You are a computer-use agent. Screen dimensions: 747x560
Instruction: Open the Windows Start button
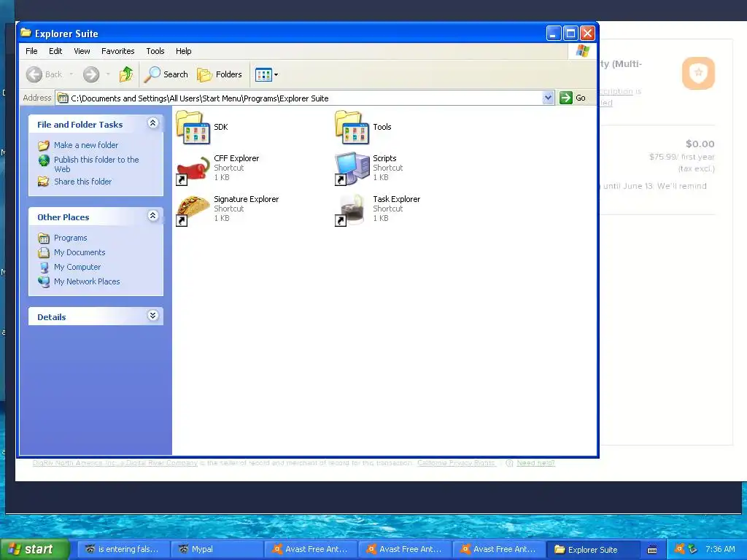click(x=34, y=549)
